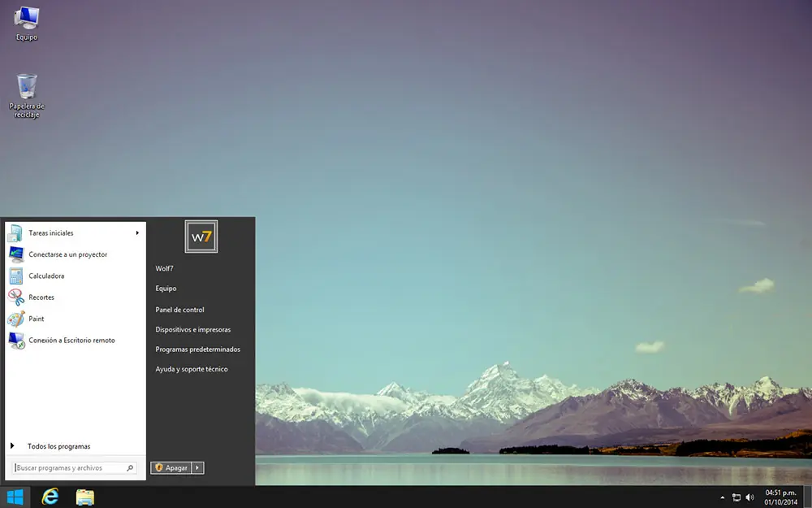The width and height of the screenshot is (812, 508).
Task: Click the network icon in the system tray
Action: coord(736,497)
